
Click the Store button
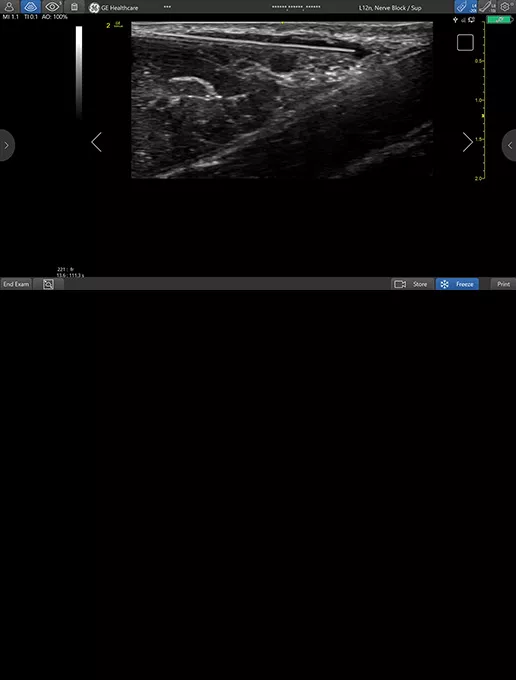pyautogui.click(x=411, y=284)
